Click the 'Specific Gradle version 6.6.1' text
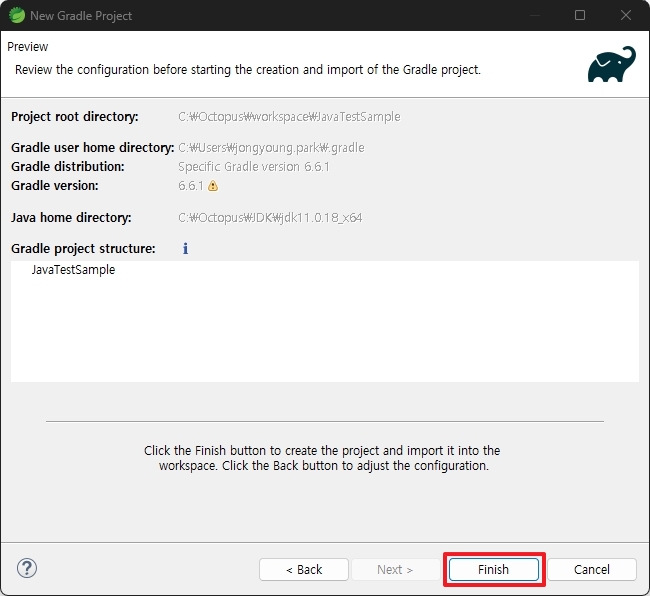The width and height of the screenshot is (650, 596). click(254, 167)
